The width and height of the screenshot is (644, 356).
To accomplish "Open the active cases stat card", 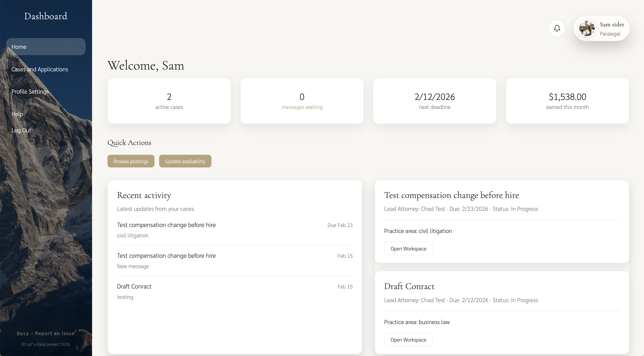I will tap(169, 101).
